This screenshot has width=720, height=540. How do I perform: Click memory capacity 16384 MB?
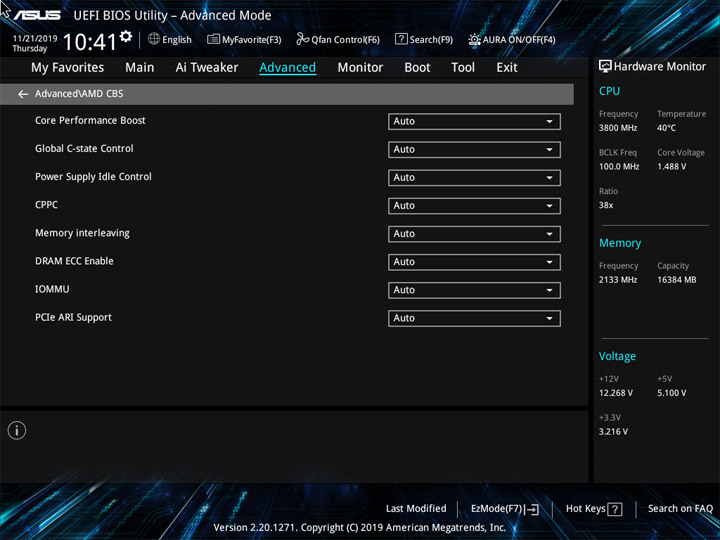click(676, 280)
